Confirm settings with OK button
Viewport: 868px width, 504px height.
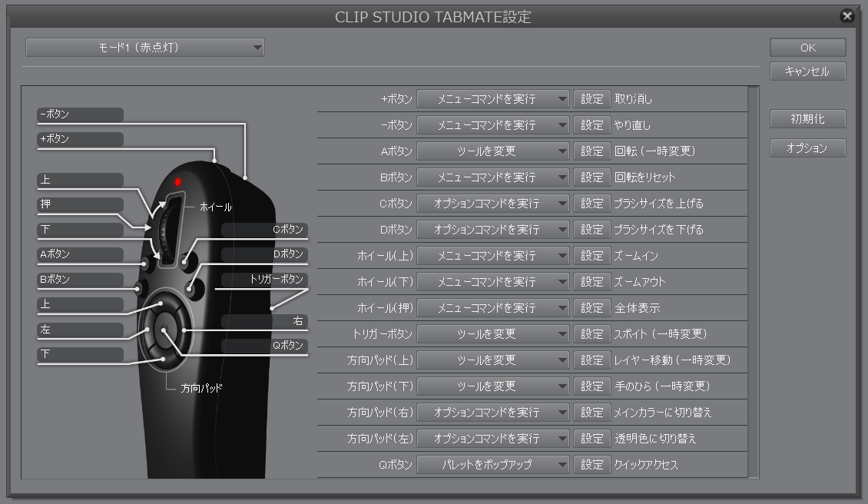(x=807, y=48)
